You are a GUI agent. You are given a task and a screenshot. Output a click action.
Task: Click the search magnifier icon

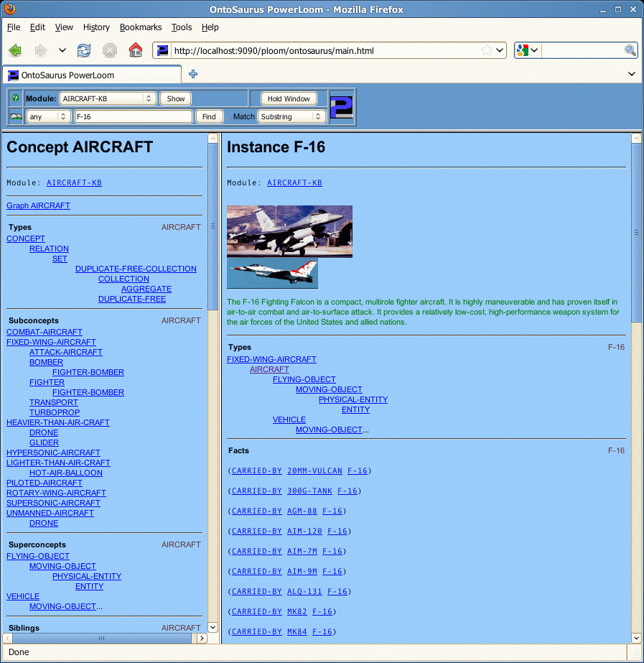(630, 50)
